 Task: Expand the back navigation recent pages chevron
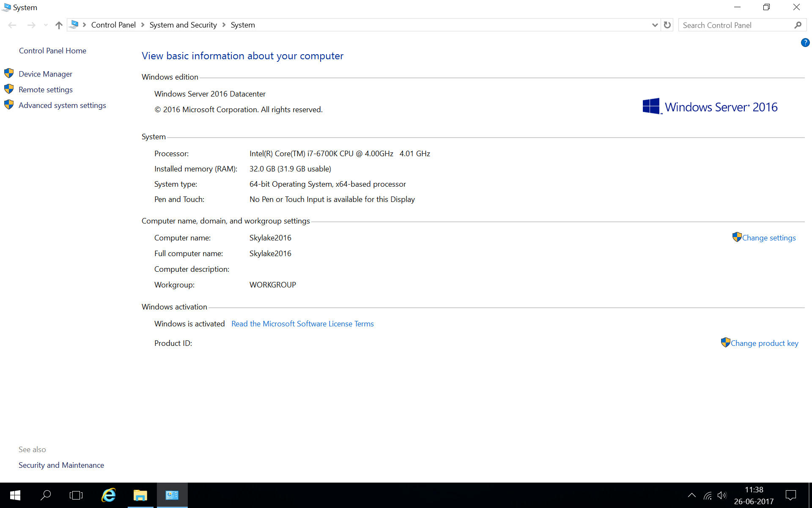tap(46, 25)
